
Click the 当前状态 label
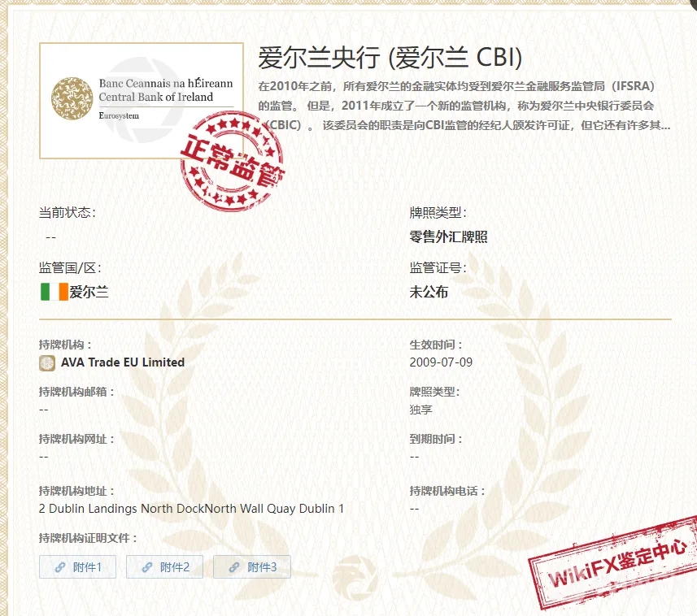68,212
